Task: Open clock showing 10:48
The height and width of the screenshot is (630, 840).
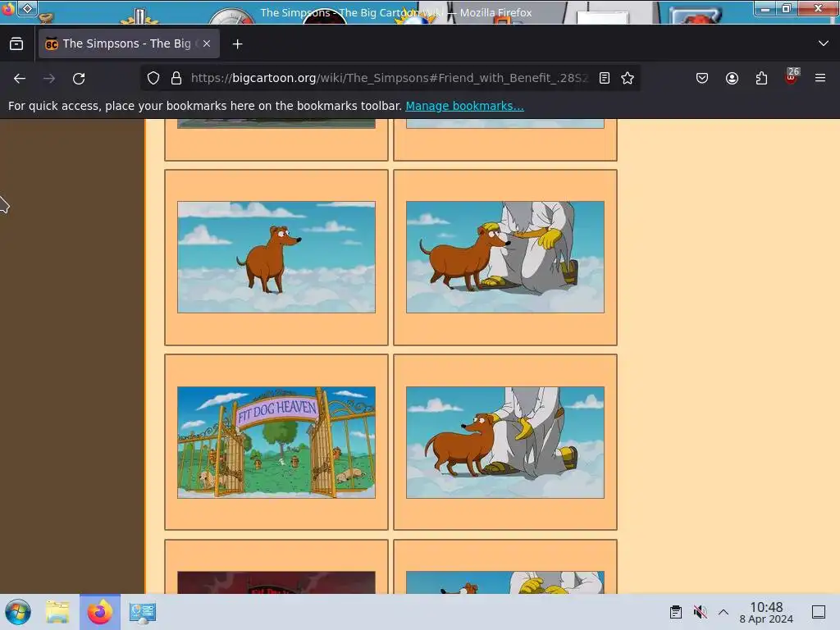Action: pyautogui.click(x=766, y=612)
